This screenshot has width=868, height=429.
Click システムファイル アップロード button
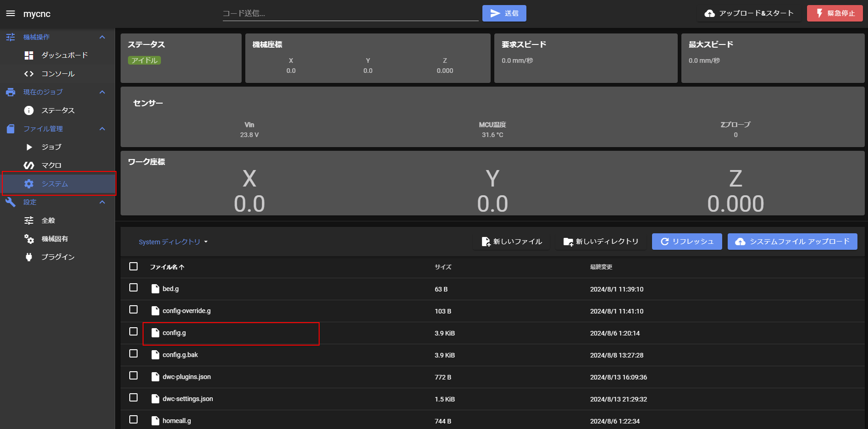pyautogui.click(x=792, y=242)
